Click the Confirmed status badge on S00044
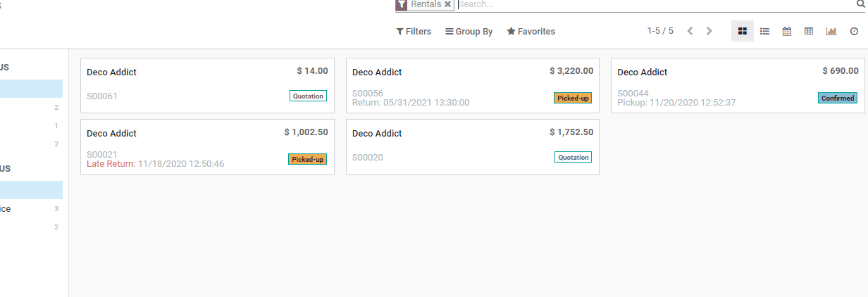 [838, 98]
